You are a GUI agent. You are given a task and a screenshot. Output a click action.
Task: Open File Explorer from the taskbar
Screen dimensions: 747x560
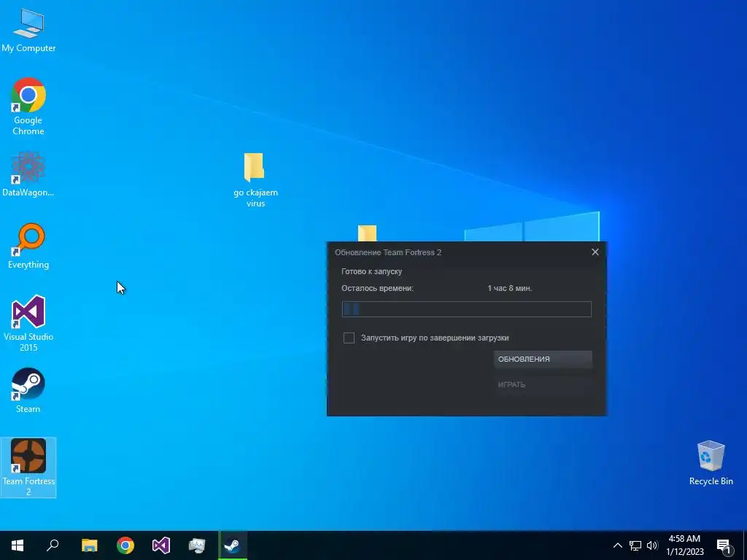coord(89,545)
